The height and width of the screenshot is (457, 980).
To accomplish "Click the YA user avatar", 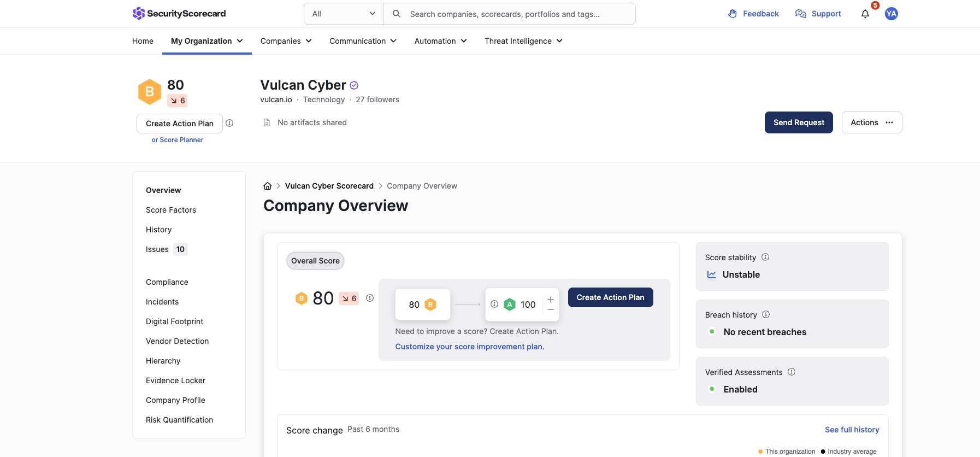I will [892, 14].
